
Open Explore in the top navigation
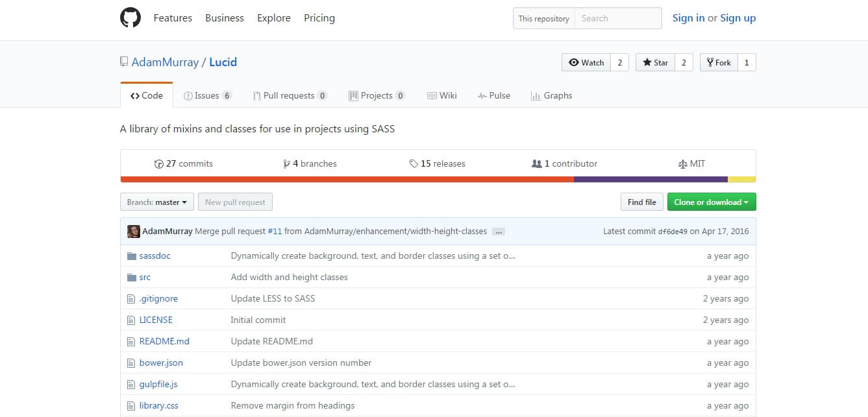tap(274, 18)
